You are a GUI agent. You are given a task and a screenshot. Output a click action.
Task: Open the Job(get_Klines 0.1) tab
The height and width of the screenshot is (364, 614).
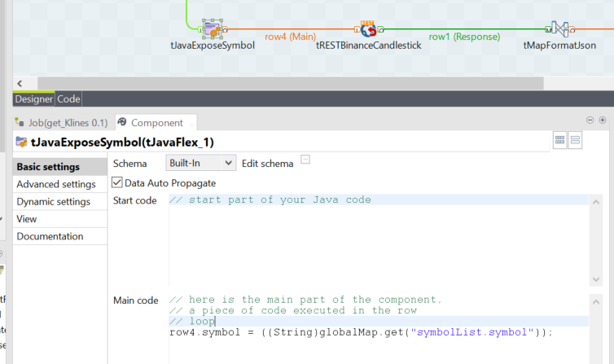(61, 123)
